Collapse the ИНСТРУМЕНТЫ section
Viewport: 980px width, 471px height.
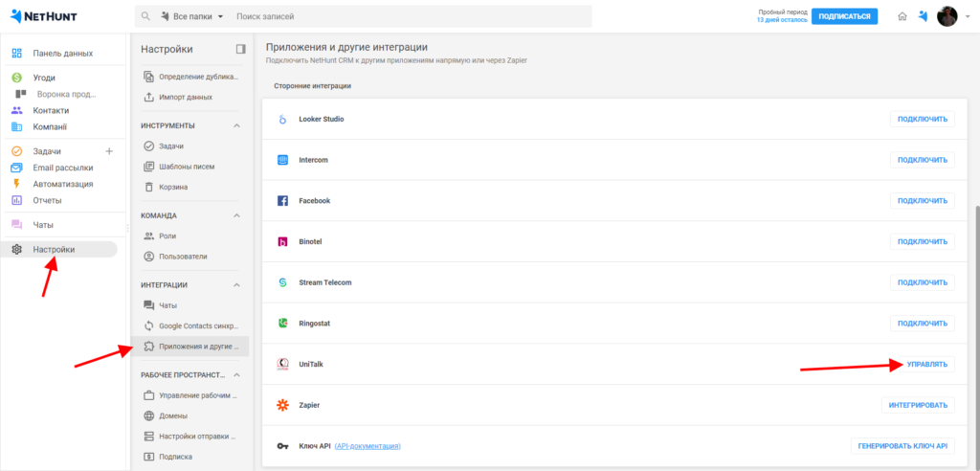click(237, 125)
